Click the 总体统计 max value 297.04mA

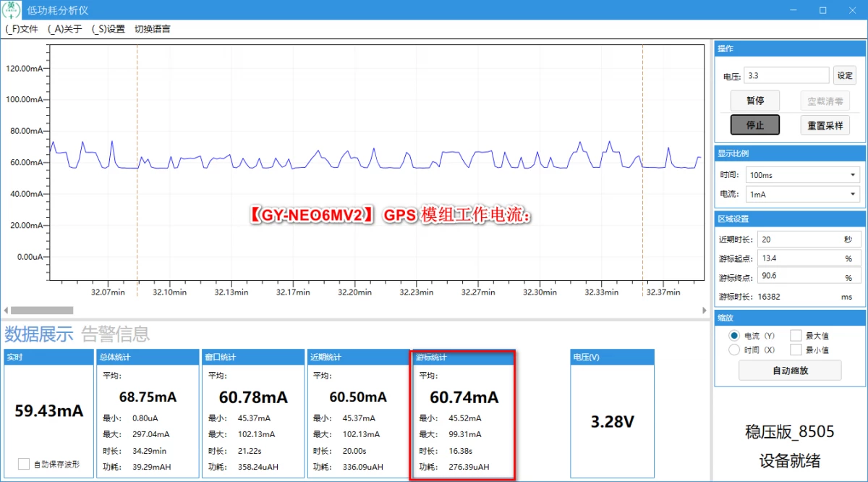click(151, 434)
